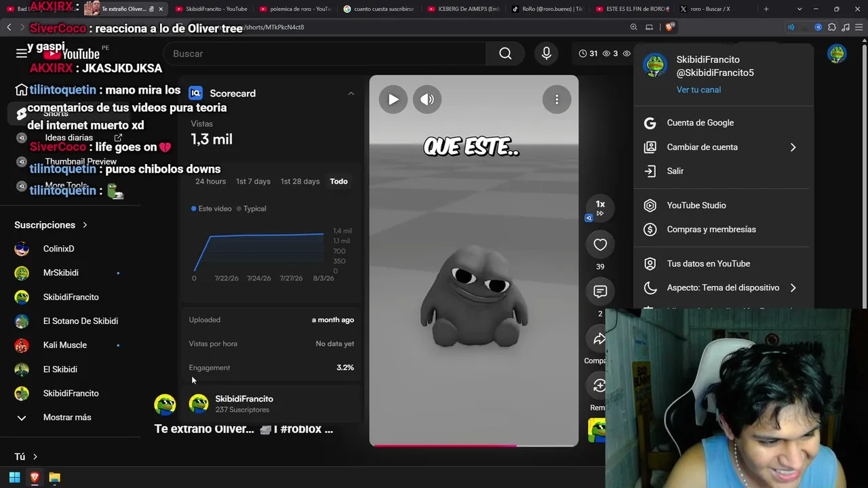Click the Remix icon beside the Short
This screenshot has width=868, height=488.
(599, 386)
